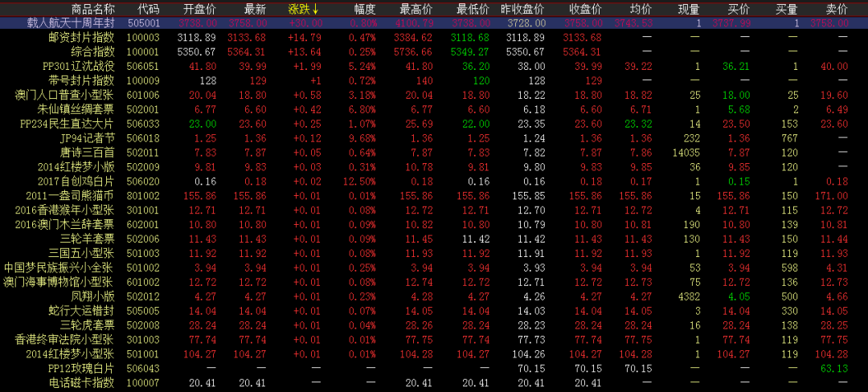This screenshot has height=392, width=868.
Task: Click code 506051
Action: [x=143, y=67]
